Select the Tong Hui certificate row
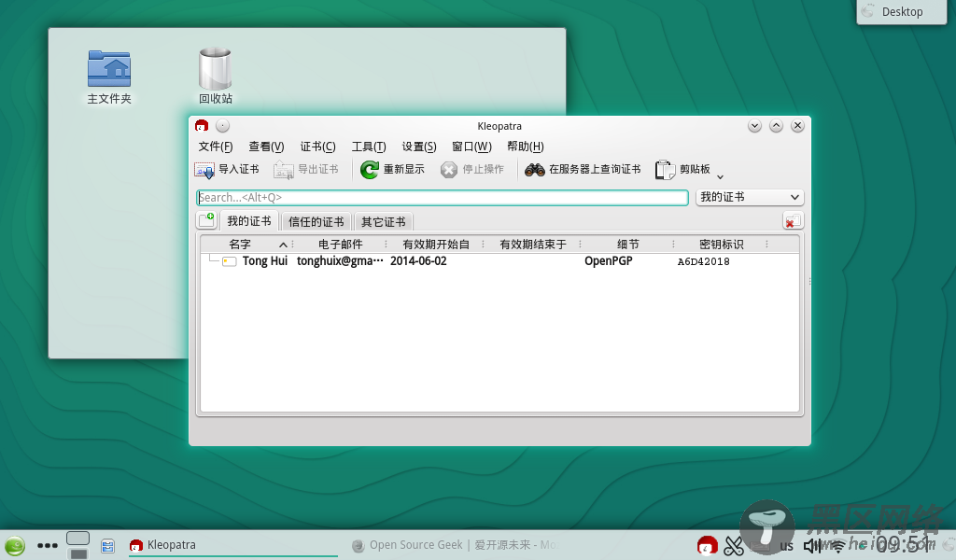Screen dimensions: 956x560 tap(500, 261)
